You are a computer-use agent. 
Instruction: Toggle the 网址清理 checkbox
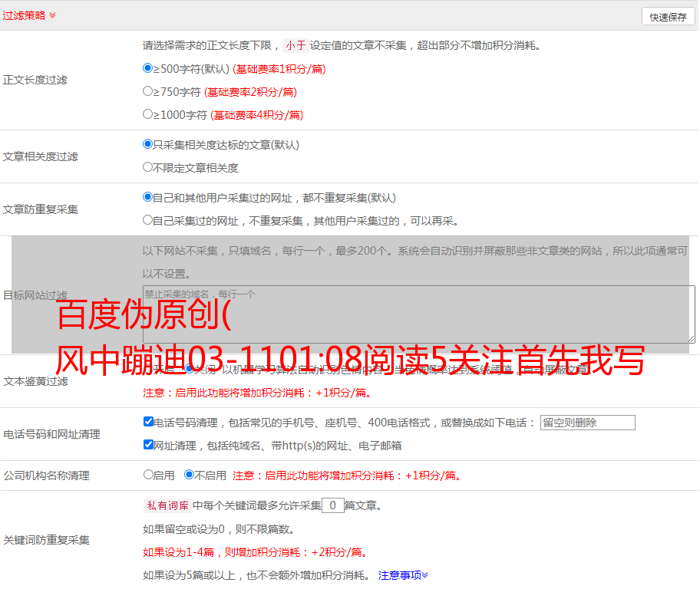click(x=148, y=444)
